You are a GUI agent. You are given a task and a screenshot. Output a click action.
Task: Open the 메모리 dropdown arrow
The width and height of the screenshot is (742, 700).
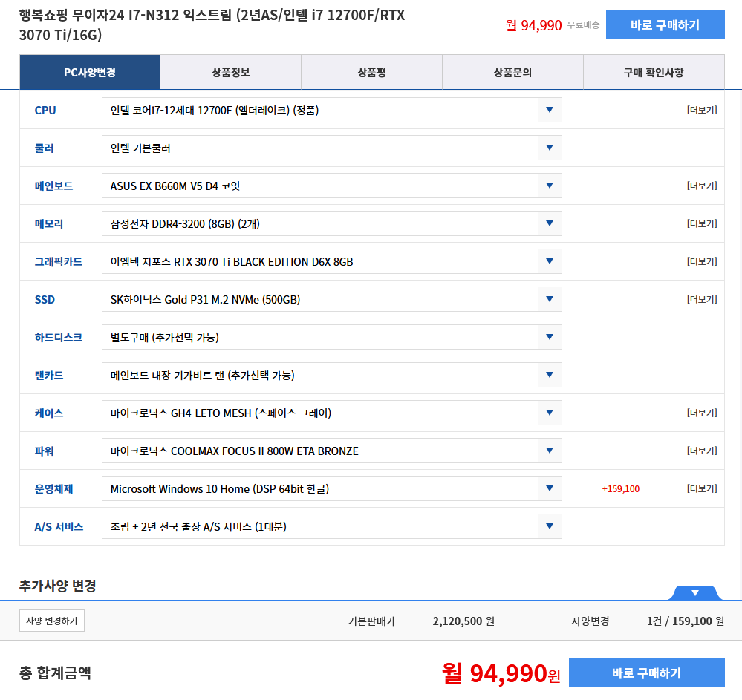[x=550, y=223]
